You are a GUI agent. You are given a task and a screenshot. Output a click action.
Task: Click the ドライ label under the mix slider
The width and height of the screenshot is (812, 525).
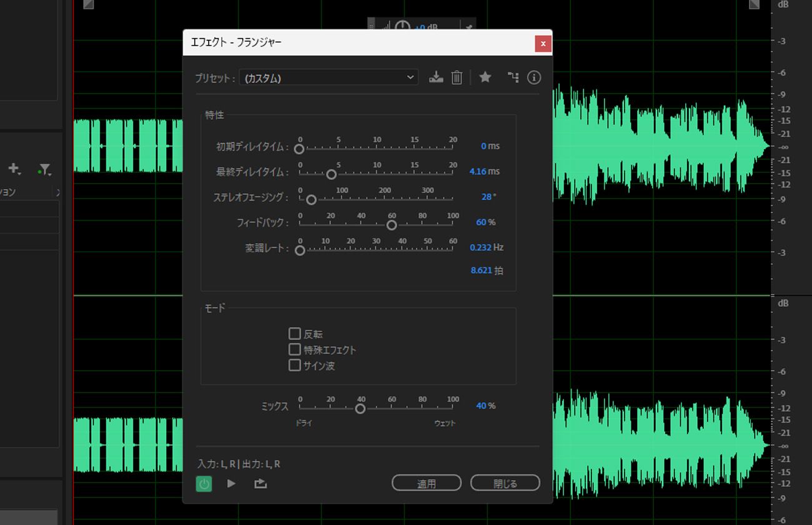point(304,423)
